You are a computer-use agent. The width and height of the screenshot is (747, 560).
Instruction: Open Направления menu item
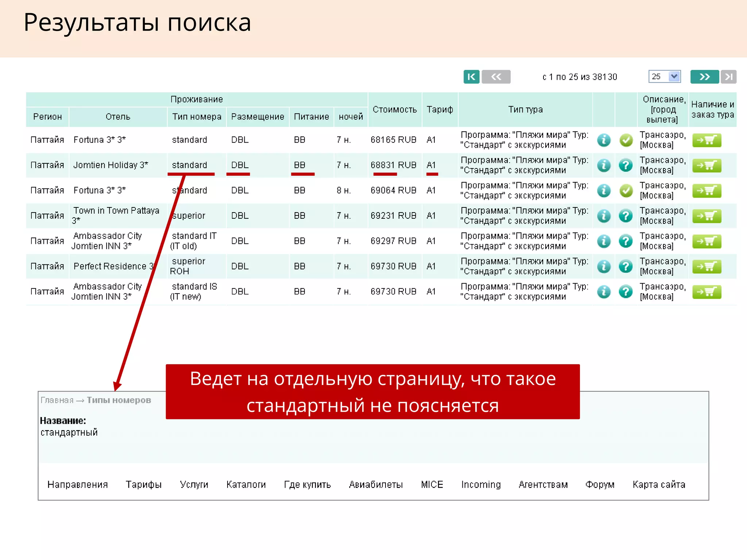78,485
